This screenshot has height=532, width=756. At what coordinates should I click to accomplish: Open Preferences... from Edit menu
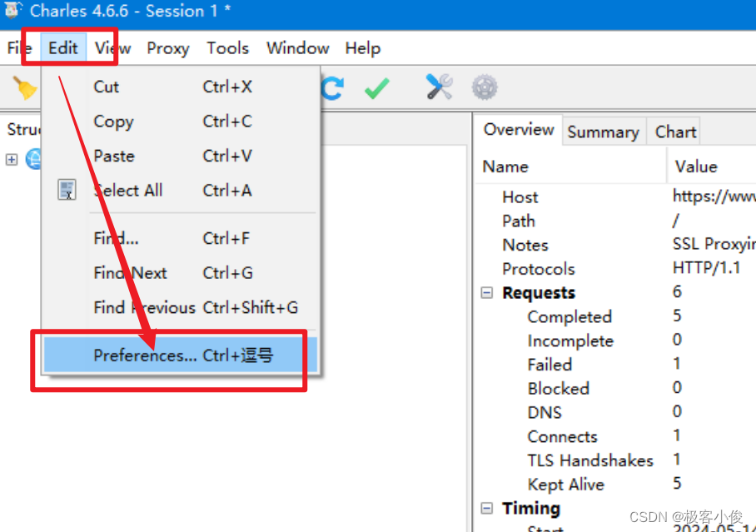pyautogui.click(x=181, y=355)
